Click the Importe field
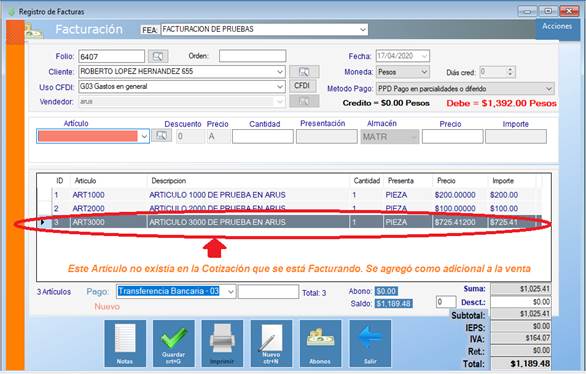 pyautogui.click(x=516, y=136)
